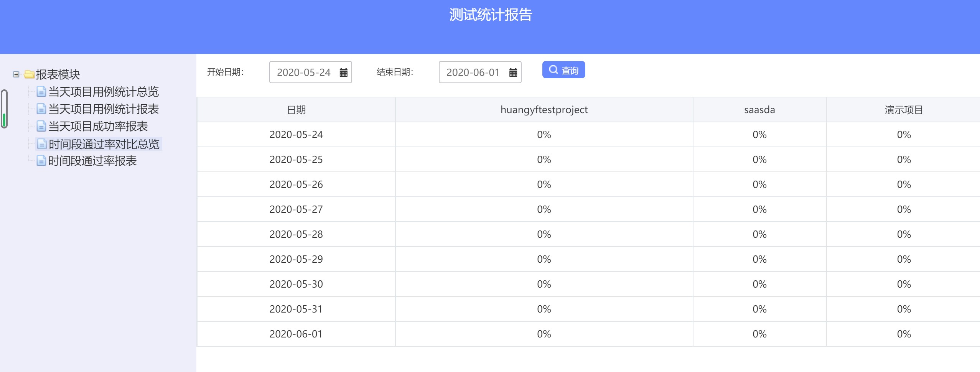The width and height of the screenshot is (980, 372).
Task: Select the 当天项目成功率报表 report
Action: 98,127
